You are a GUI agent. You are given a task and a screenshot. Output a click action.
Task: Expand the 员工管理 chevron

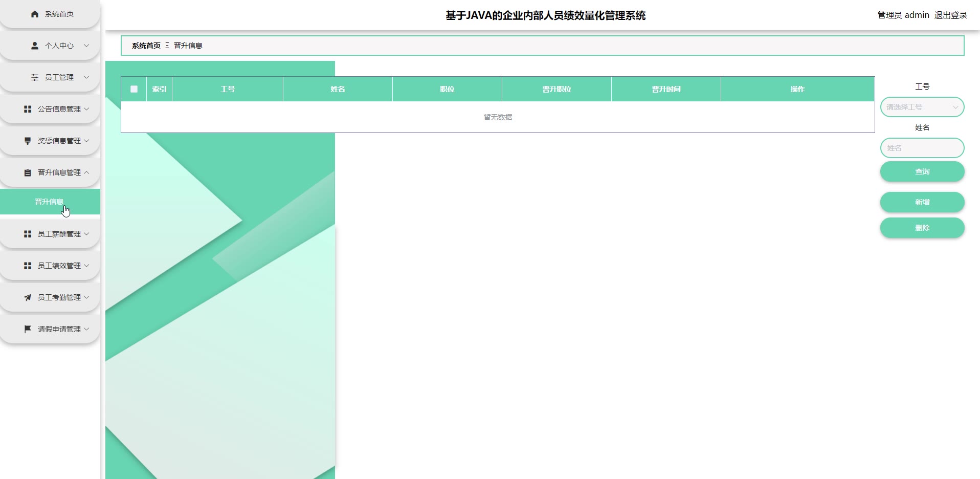point(86,77)
